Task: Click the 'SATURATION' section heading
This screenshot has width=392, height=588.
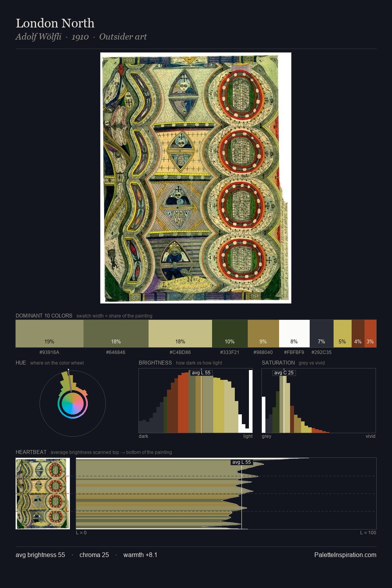Action: [x=278, y=363]
